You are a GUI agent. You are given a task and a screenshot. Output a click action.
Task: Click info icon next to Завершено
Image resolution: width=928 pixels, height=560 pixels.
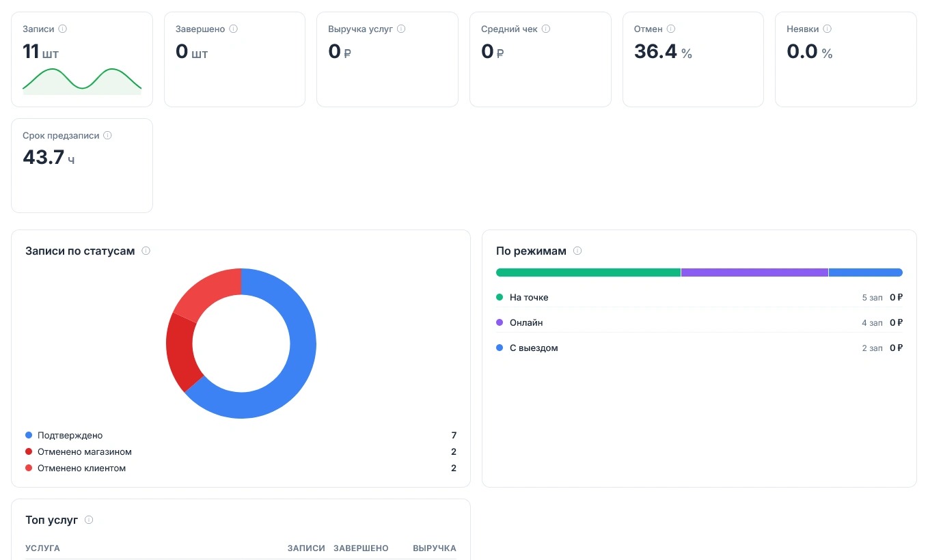click(234, 29)
